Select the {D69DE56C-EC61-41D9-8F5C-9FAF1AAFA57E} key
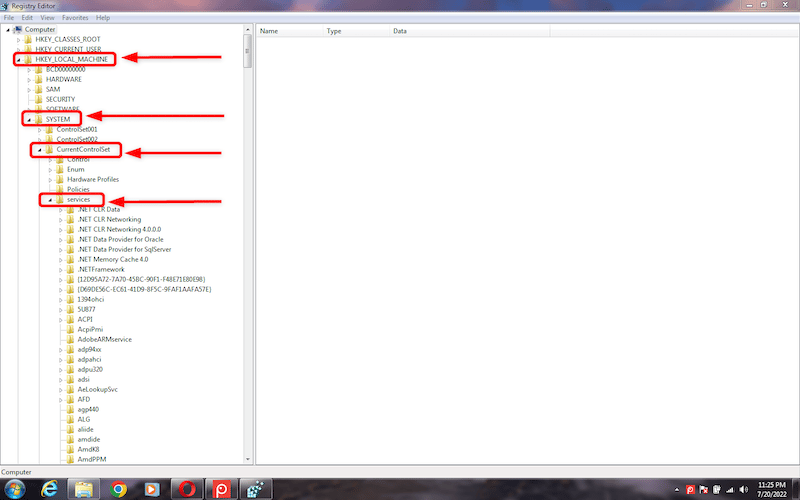The image size is (800, 500). pos(144,289)
